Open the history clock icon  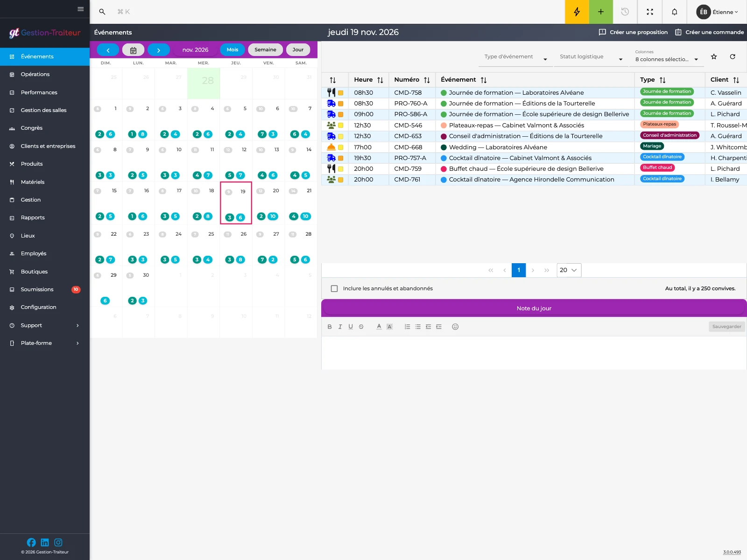click(x=625, y=12)
